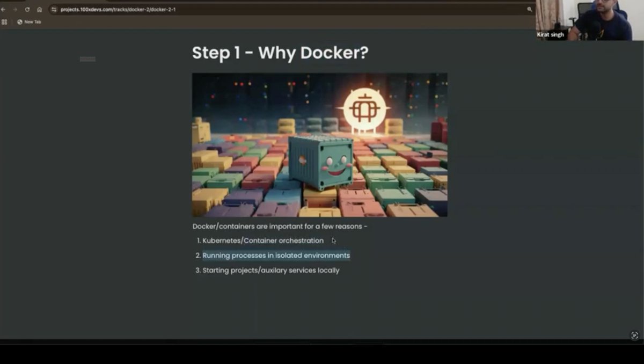
Task: Open the browser home page icon
Action: (39, 9)
